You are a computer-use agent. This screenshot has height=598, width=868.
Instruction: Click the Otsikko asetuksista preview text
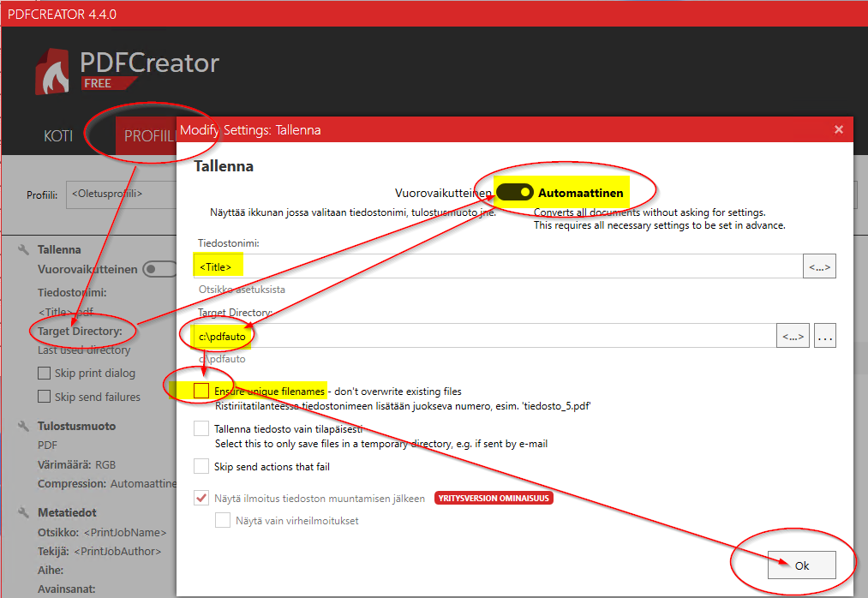pos(242,289)
